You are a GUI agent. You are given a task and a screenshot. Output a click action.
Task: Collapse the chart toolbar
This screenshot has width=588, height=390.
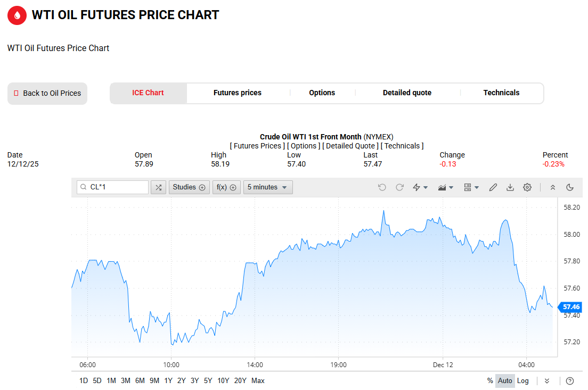click(x=553, y=187)
